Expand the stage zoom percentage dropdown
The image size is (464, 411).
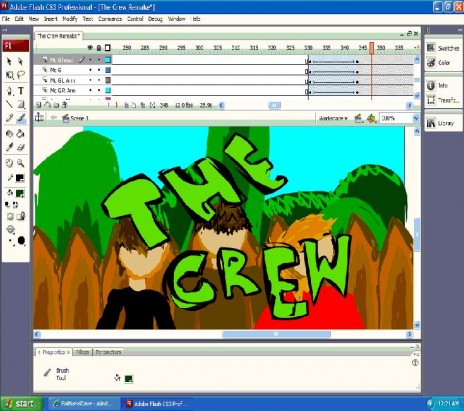coord(416,118)
